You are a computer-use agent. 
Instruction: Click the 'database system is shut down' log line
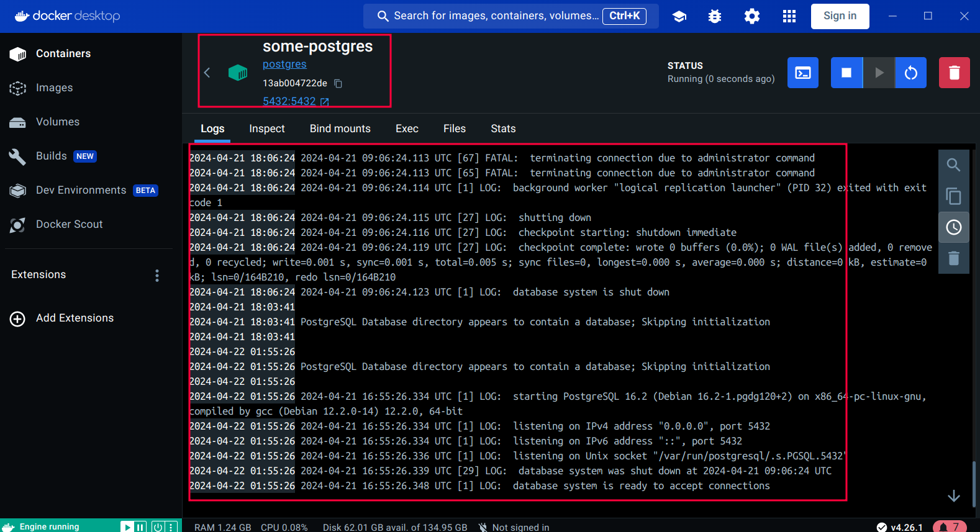point(430,292)
